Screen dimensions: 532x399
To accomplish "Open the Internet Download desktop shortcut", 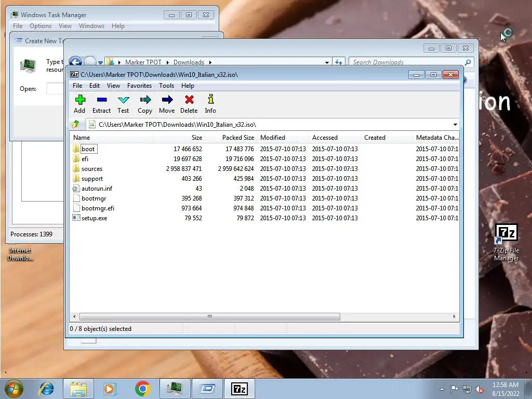I will [x=20, y=254].
